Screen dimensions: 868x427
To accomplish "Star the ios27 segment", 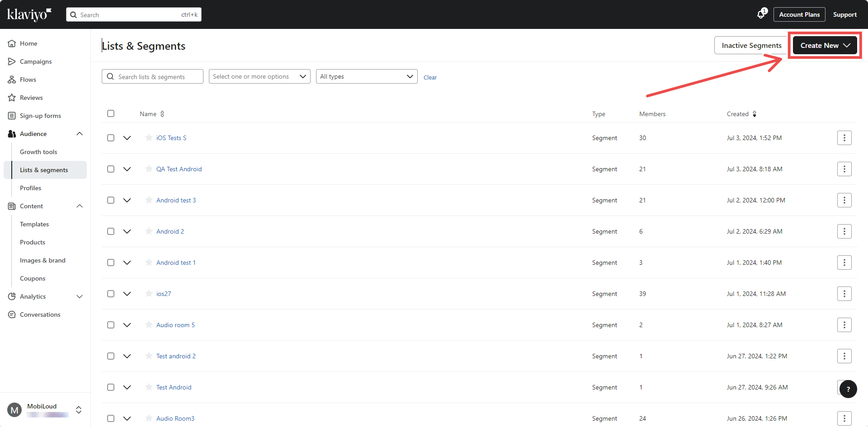I will [149, 293].
